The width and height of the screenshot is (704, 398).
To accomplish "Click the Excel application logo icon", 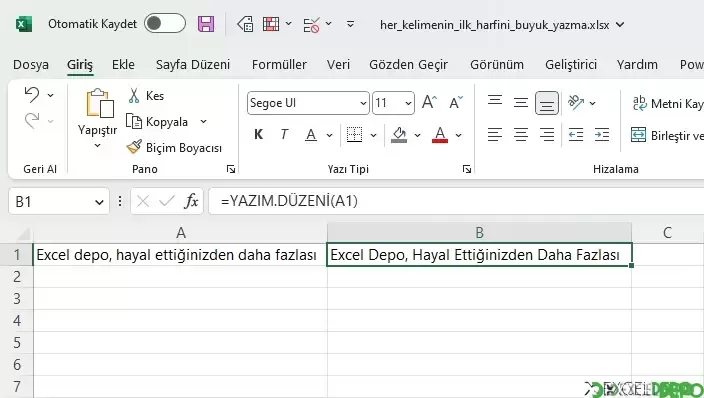I will [x=24, y=24].
